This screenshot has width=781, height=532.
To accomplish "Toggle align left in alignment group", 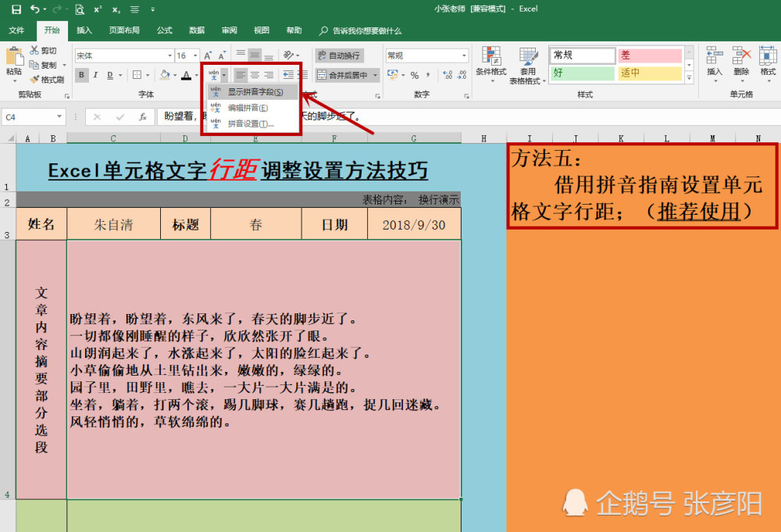I will [241, 75].
